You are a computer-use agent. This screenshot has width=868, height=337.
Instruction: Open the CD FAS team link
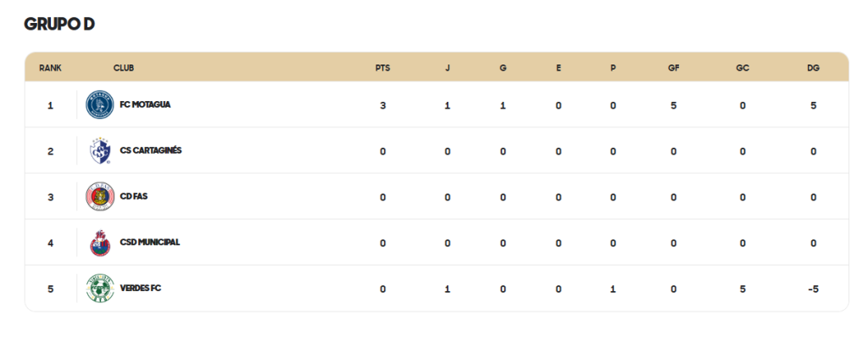click(133, 197)
